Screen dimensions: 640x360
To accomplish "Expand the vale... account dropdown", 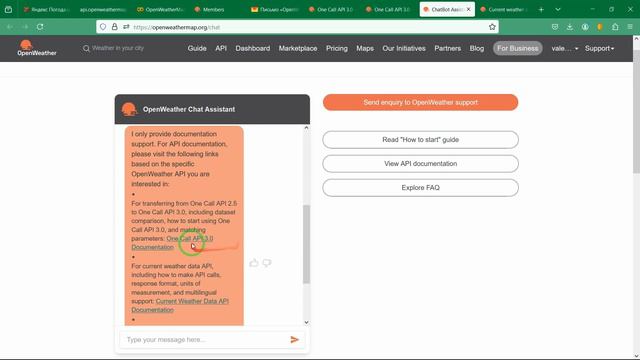I will [565, 48].
